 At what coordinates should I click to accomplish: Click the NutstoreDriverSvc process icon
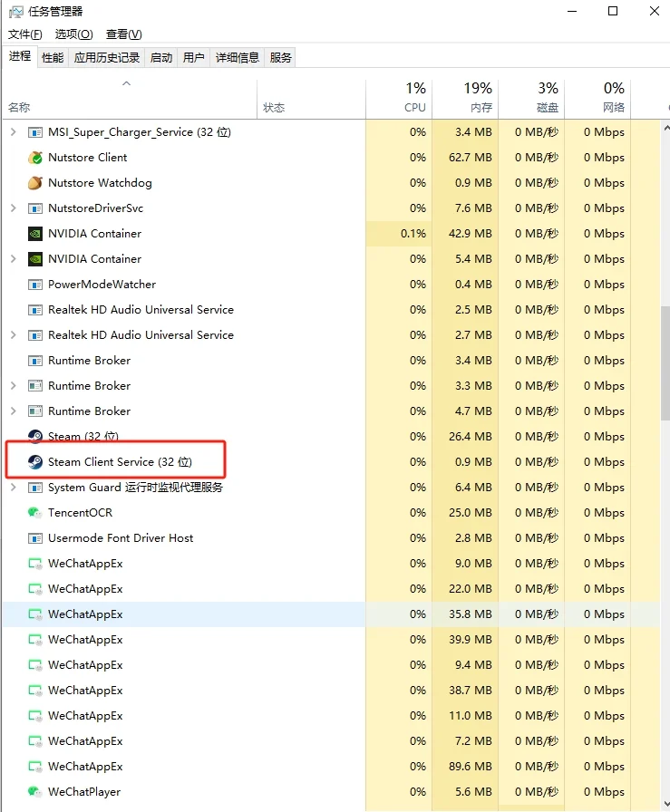point(34,208)
